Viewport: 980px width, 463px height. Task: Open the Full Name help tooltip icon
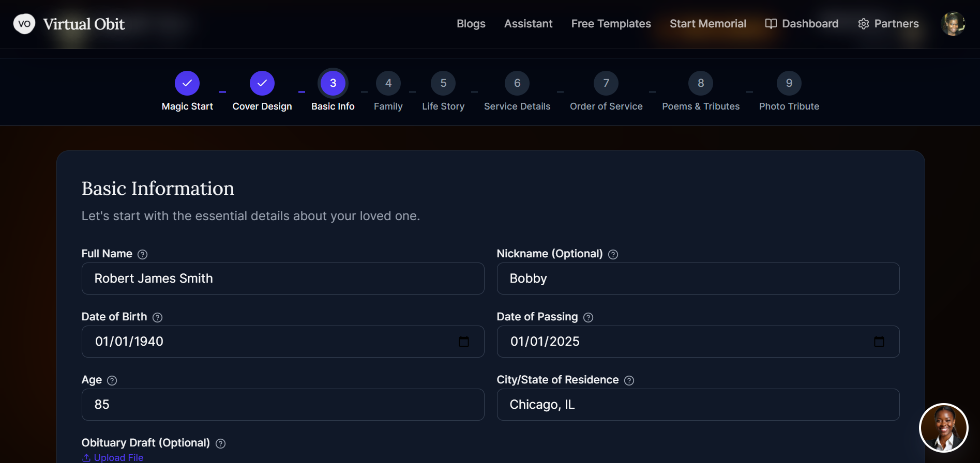143,254
